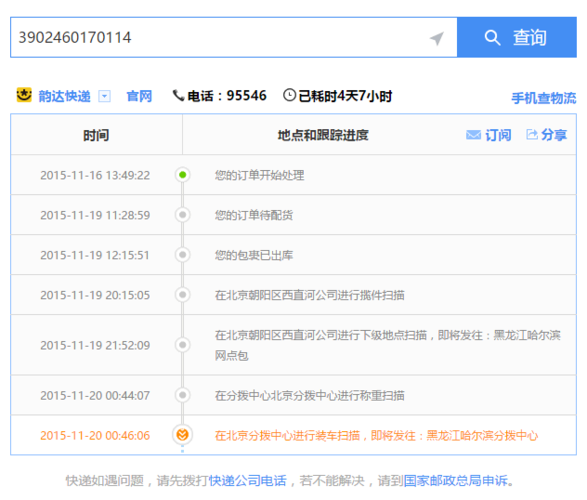This screenshot has width=587, height=500.
Task: Click the 分享 share icon
Action: [x=532, y=134]
